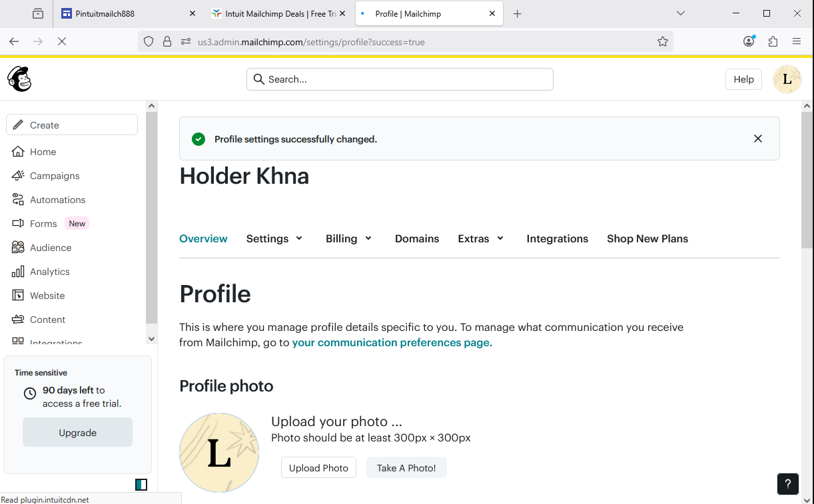Bookmark this page with the star icon
The height and width of the screenshot is (504, 814).
coord(662,41)
